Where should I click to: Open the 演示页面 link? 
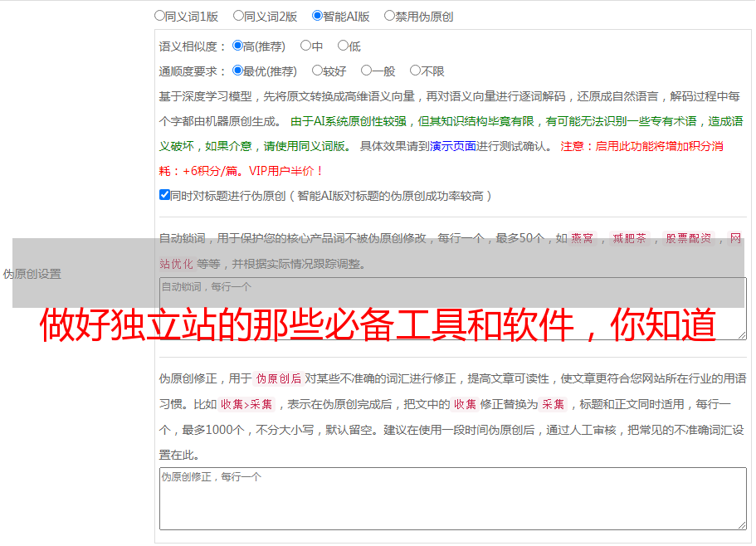click(x=453, y=146)
